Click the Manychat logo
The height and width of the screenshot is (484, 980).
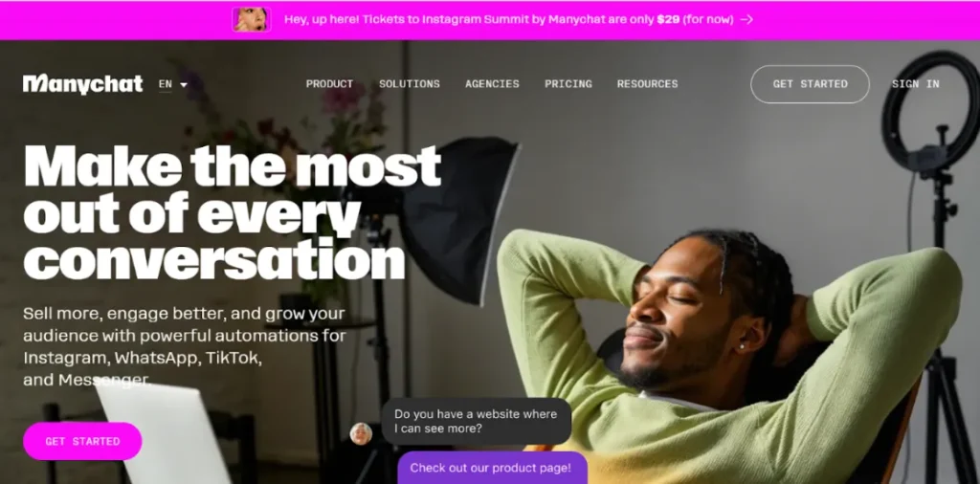coord(82,84)
